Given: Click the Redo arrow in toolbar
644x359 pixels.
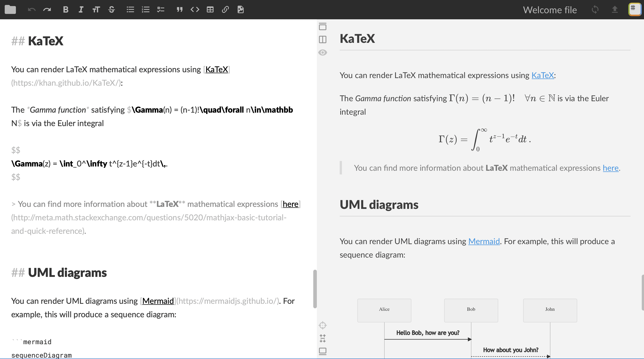Looking at the screenshot, I should (x=47, y=9).
